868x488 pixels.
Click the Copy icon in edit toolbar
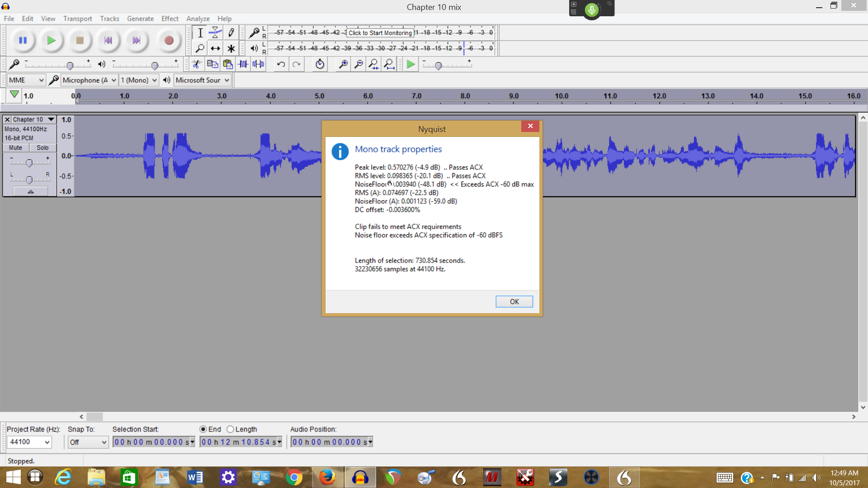(x=212, y=64)
